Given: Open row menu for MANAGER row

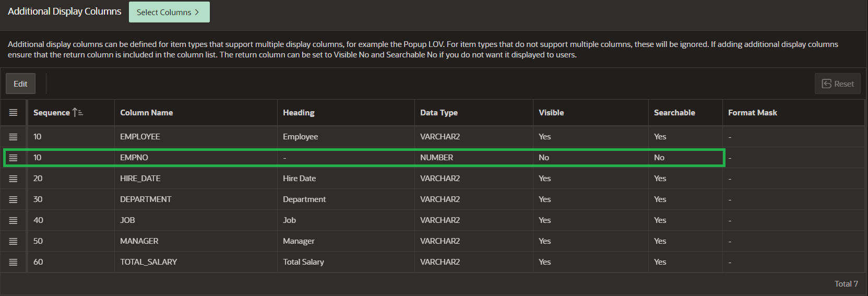Looking at the screenshot, I should [x=13, y=241].
